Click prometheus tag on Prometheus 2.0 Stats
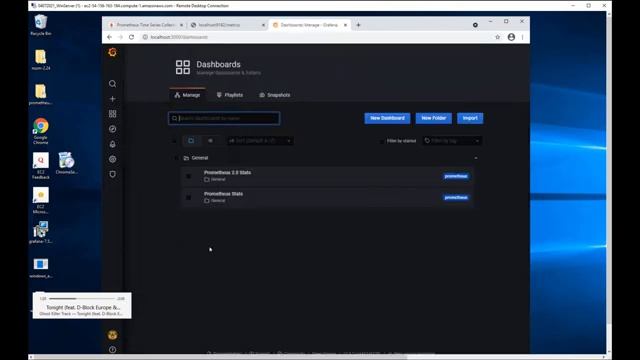Screen dimensions: 640x360 (456, 176)
